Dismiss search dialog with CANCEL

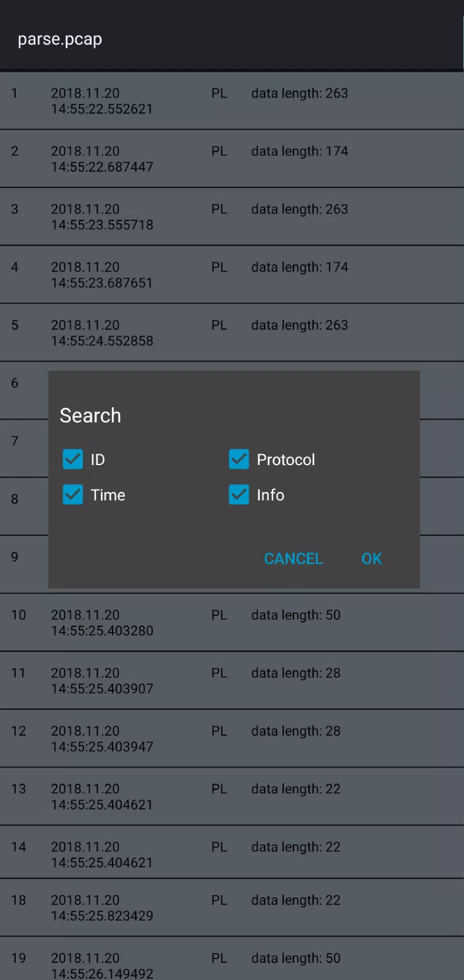[293, 558]
